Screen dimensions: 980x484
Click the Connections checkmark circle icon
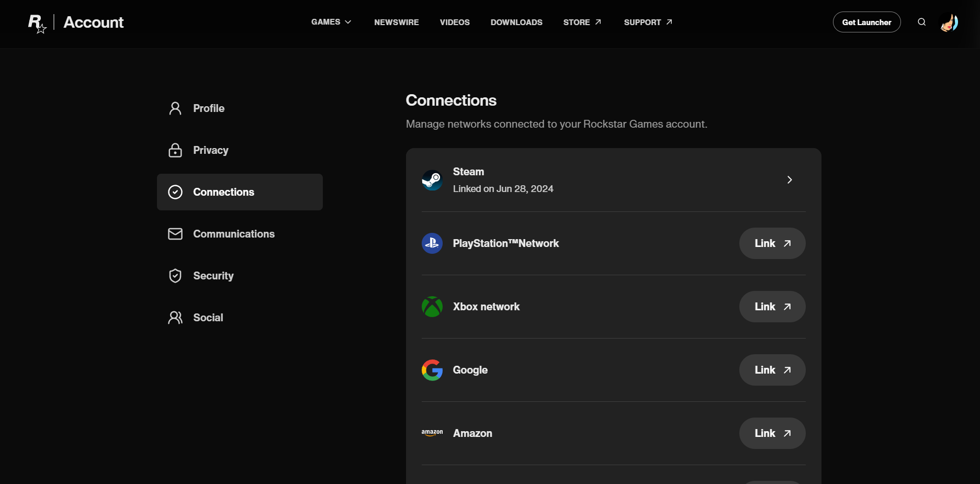(x=175, y=192)
